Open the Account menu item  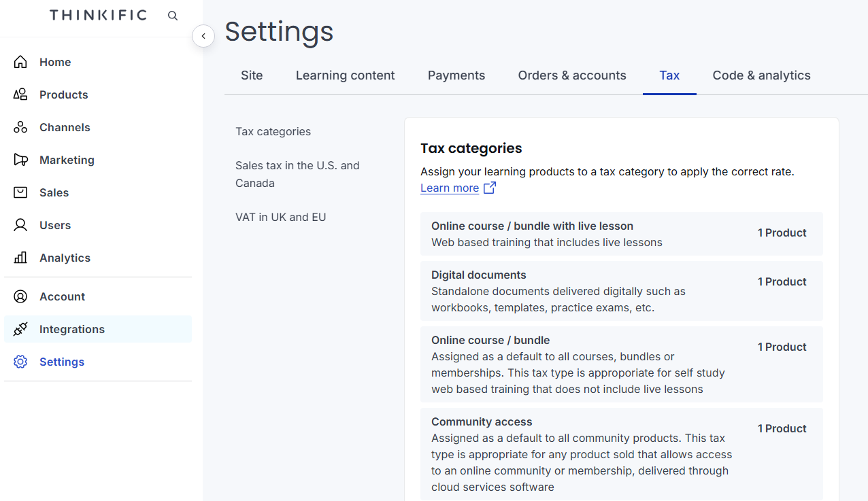[62, 296]
